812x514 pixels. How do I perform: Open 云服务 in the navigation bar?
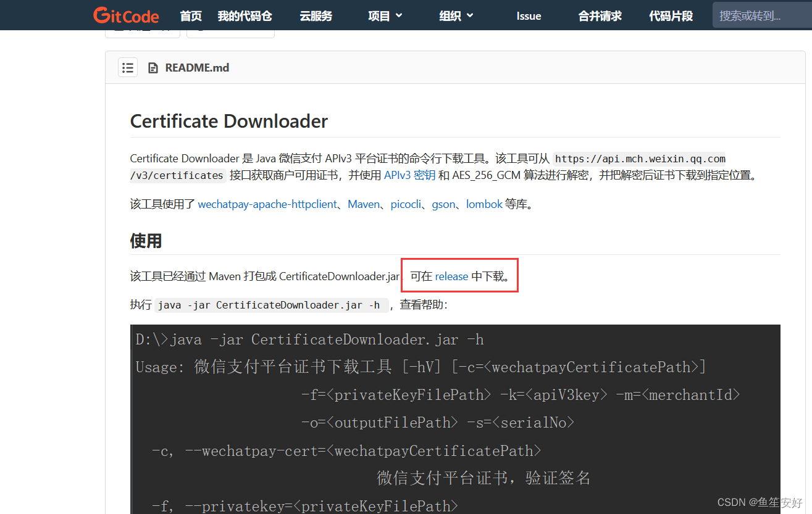click(316, 16)
